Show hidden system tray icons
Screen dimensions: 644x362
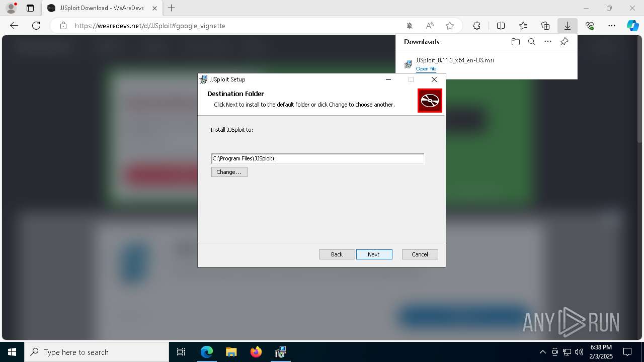click(x=542, y=352)
